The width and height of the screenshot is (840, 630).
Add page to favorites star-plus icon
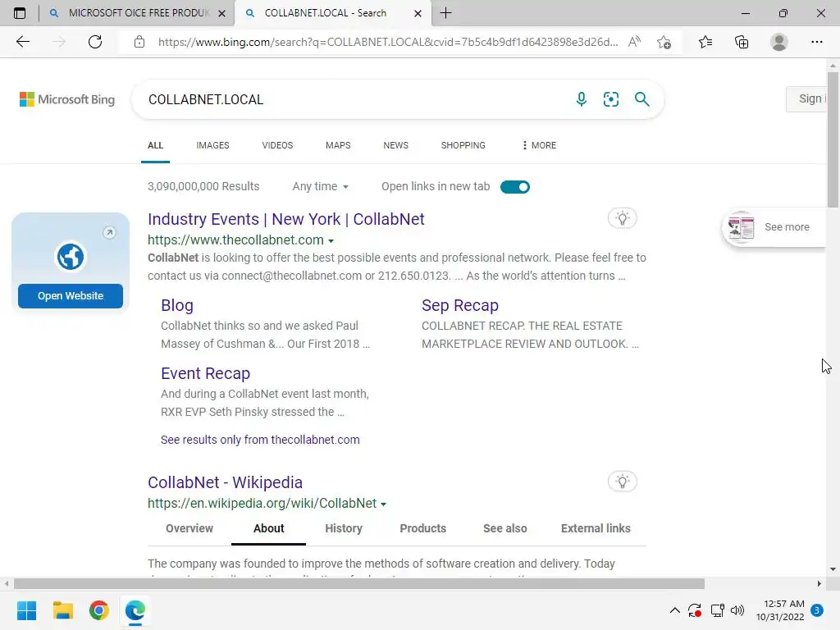664,42
